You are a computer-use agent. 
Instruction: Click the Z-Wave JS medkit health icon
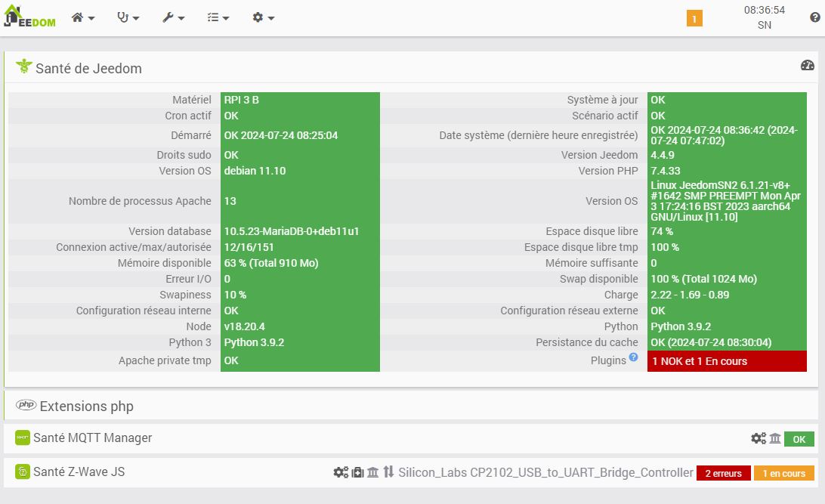pyautogui.click(x=358, y=472)
